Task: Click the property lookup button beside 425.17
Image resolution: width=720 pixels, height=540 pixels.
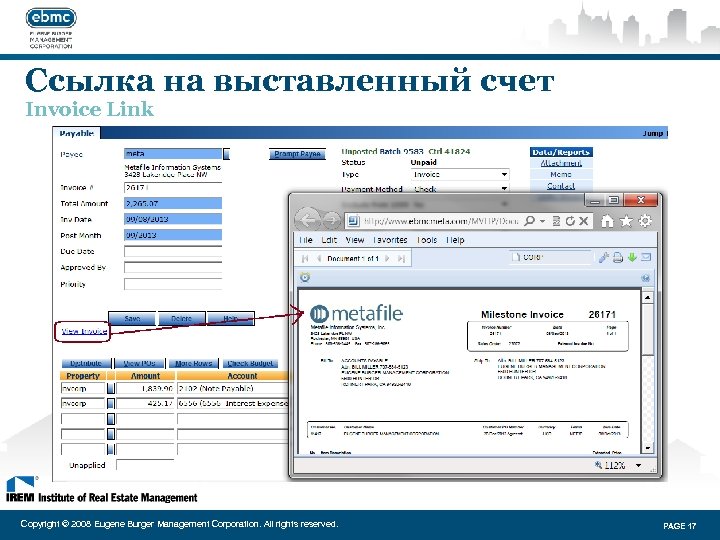Action: [x=111, y=404]
